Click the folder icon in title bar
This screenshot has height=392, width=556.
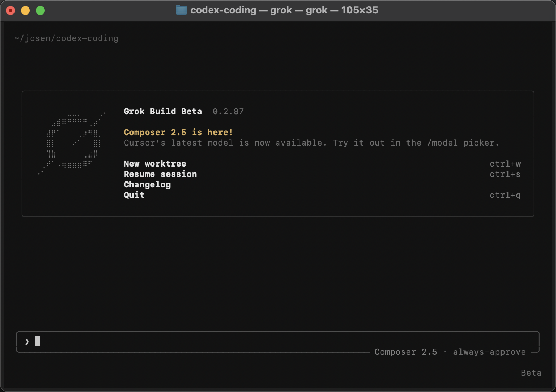pyautogui.click(x=181, y=10)
